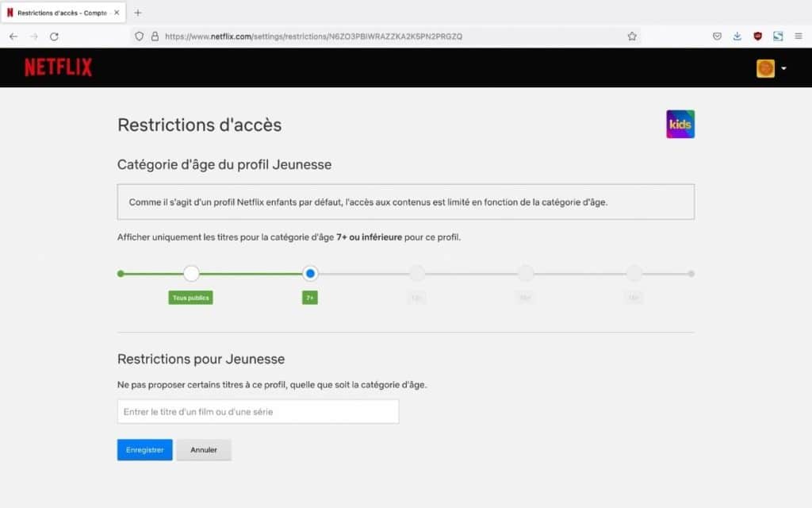Image resolution: width=812 pixels, height=508 pixels.
Task: Click the green 7+ label
Action: pos(310,298)
